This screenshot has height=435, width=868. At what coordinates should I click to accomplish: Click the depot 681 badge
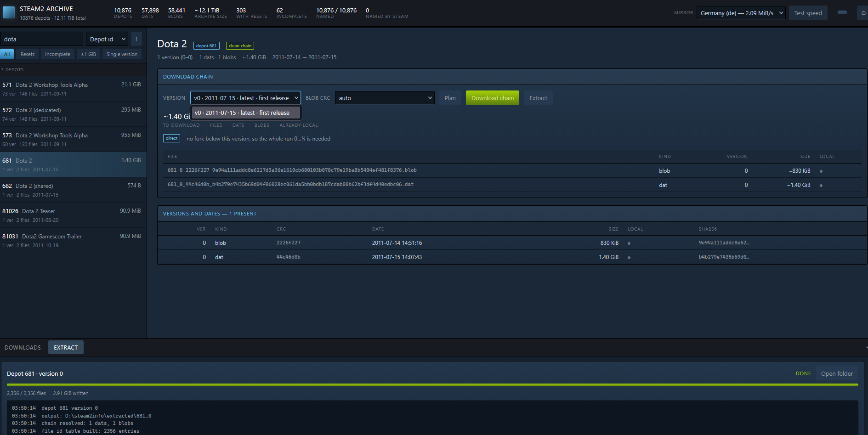click(x=206, y=46)
